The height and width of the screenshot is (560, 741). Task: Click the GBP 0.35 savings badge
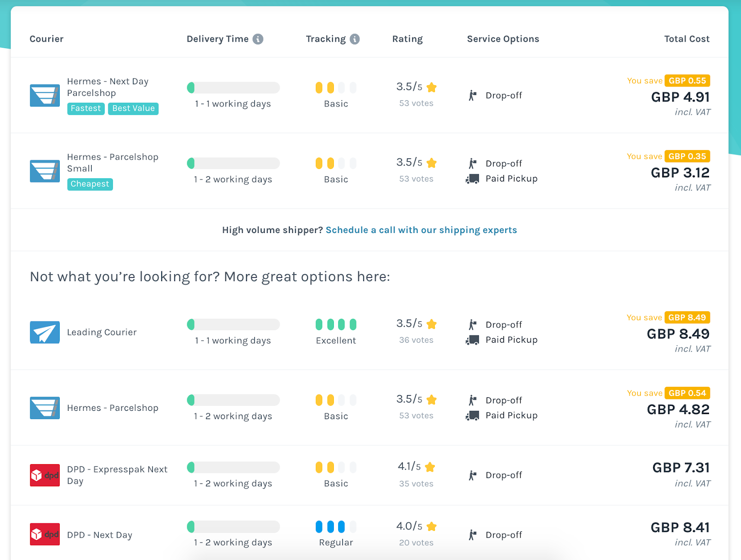687,156
